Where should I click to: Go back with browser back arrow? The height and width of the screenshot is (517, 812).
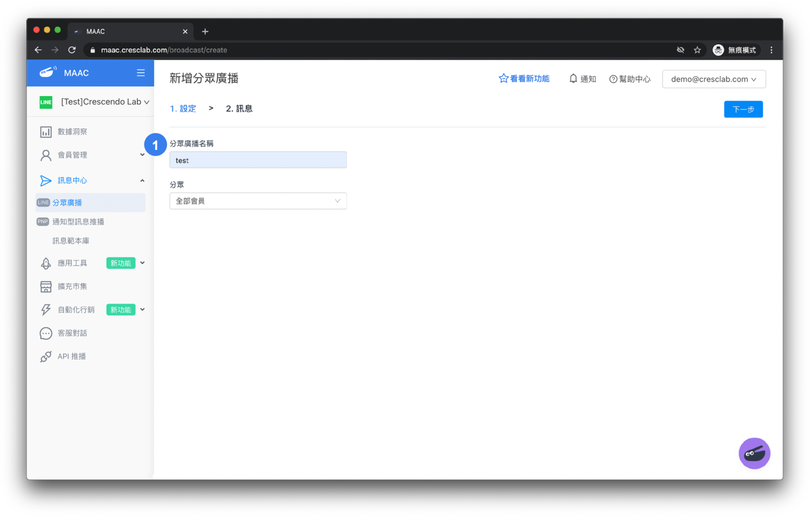coord(38,50)
